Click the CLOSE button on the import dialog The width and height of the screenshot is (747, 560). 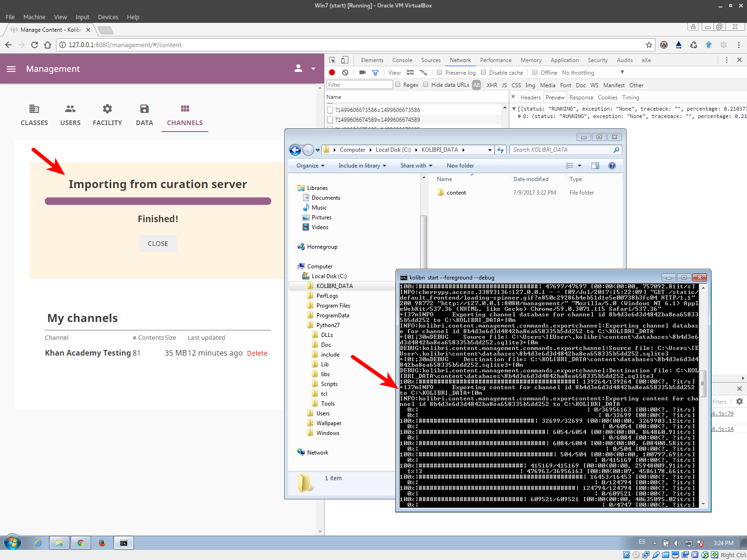158,243
